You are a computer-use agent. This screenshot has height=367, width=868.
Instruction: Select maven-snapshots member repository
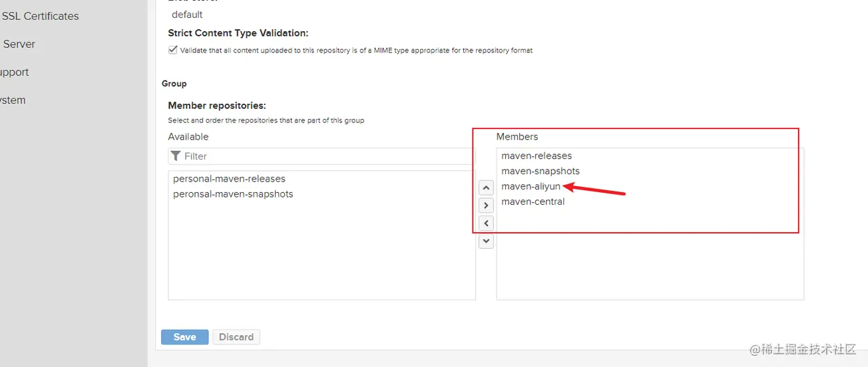coord(541,171)
